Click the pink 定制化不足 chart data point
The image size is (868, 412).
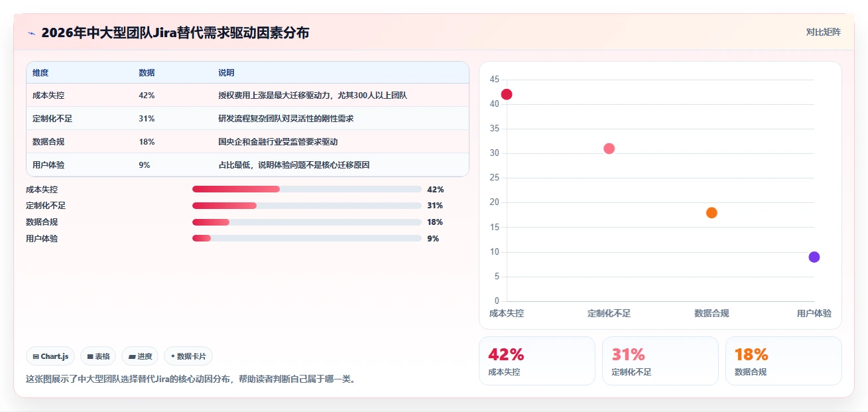pos(609,149)
